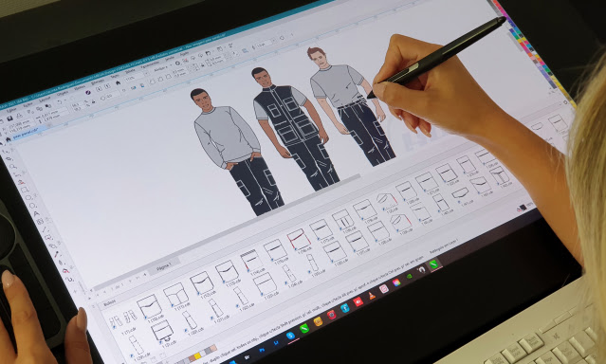Screen dimensions: 606x364
Task: Select the Color Eyedropper tool
Action: (57, 254)
